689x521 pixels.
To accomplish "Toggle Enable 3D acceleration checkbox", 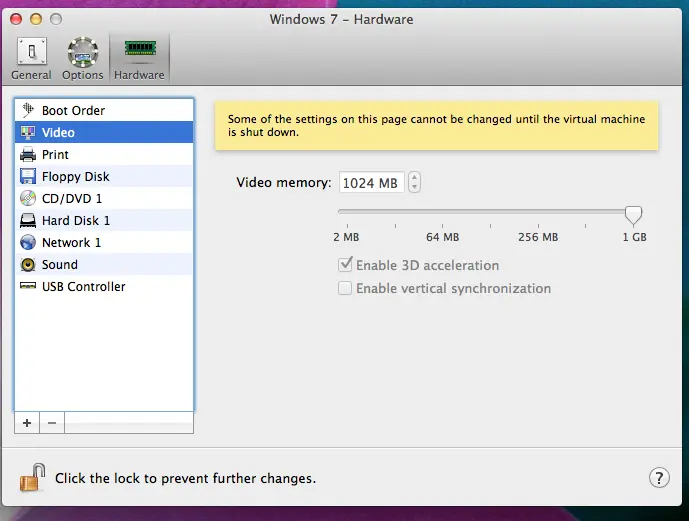I will point(346,265).
